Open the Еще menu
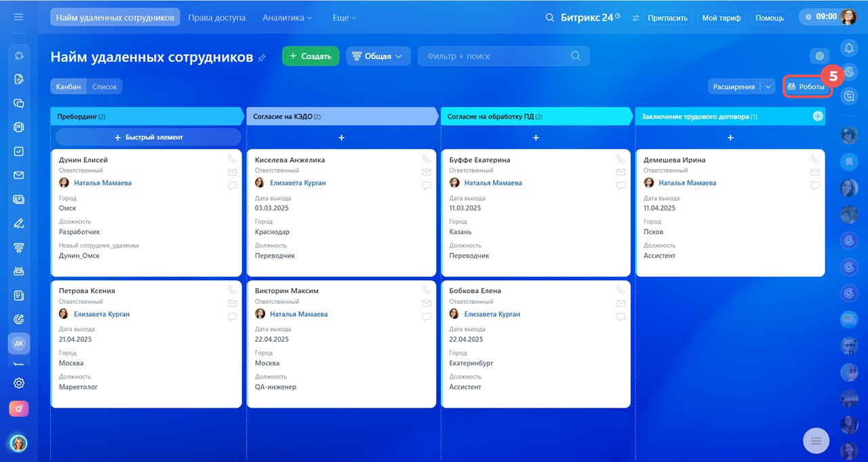The image size is (868, 462). [344, 18]
